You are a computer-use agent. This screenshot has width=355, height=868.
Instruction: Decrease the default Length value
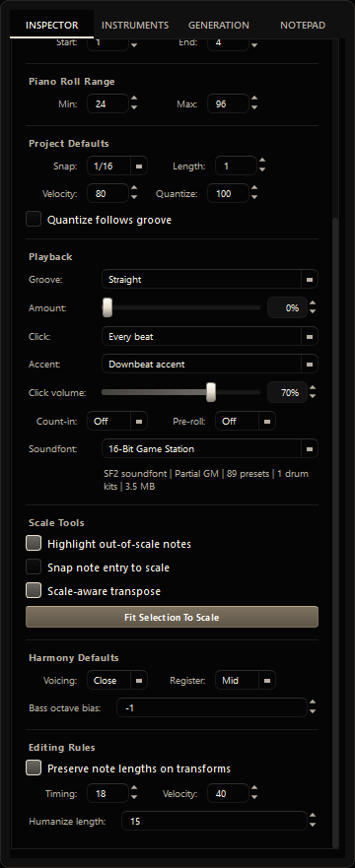262,169
